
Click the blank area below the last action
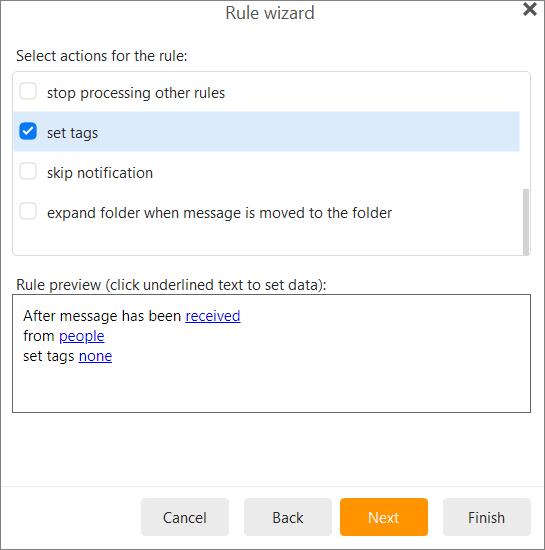point(267,242)
